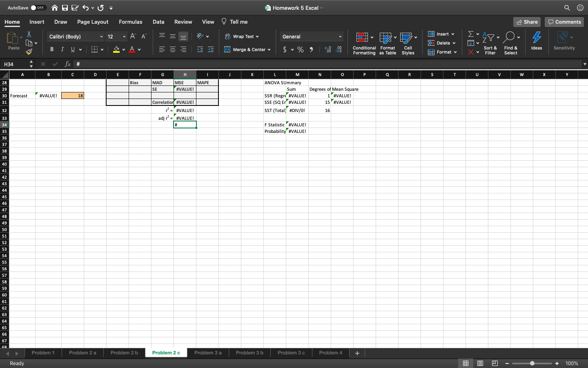588x368 pixels.
Task: Open the Merge & Center dropdown arrow
Action: pyautogui.click(x=269, y=49)
